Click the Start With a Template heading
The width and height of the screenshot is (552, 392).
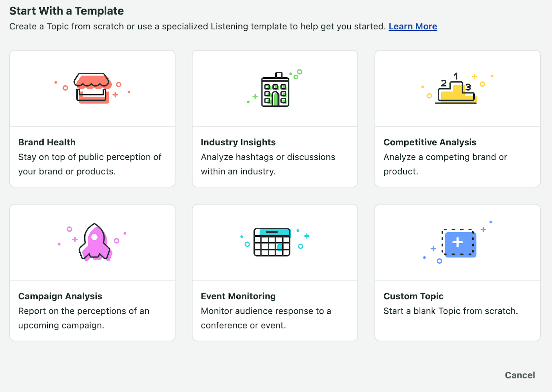coord(67,11)
